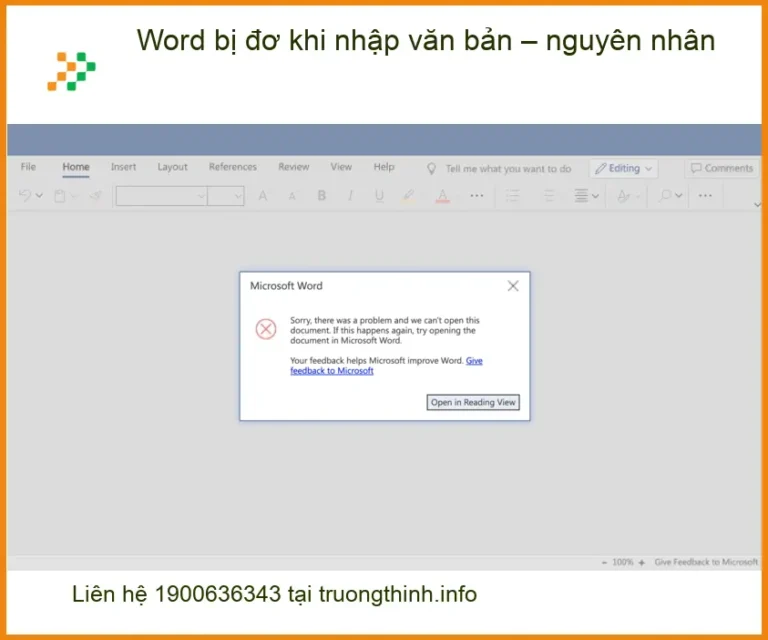The image size is (768, 640).
Task: Click the Paste clipboard icon
Action: (x=60, y=196)
